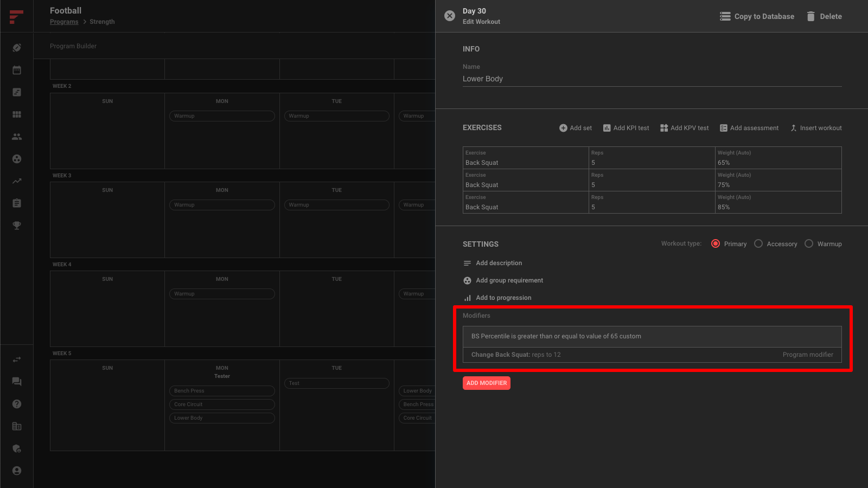Image resolution: width=868 pixels, height=488 pixels.
Task: Click the Insert workout icon
Action: coord(793,128)
